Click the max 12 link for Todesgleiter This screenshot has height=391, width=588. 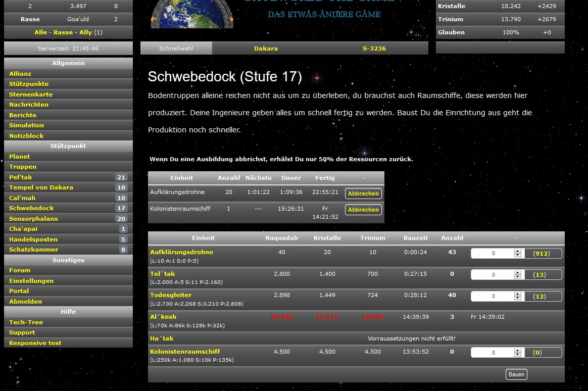pyautogui.click(x=540, y=297)
